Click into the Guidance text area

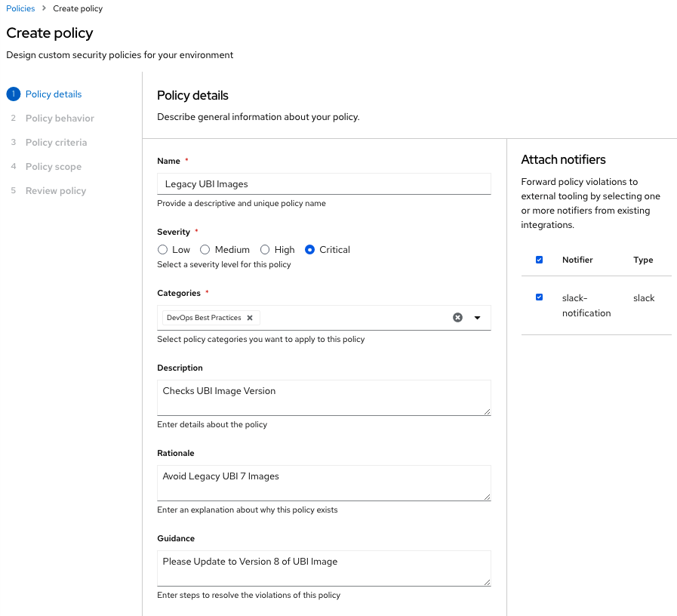click(324, 568)
